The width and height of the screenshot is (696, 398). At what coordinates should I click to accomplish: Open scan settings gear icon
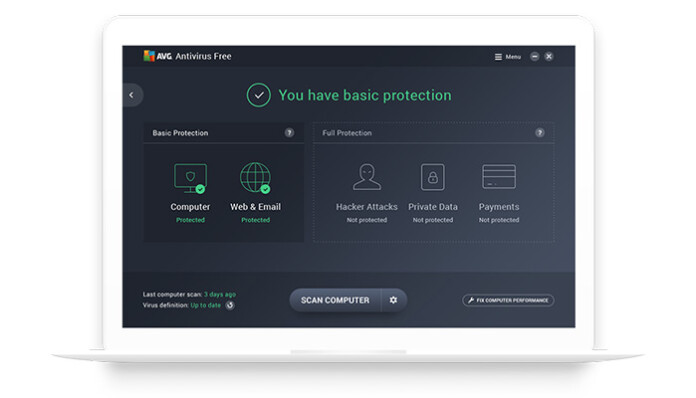pos(393,300)
